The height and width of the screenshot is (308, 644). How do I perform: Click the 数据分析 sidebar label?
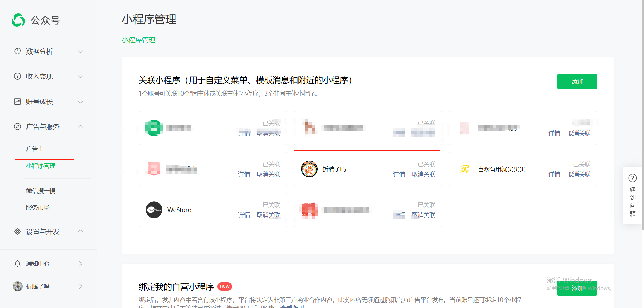point(40,51)
